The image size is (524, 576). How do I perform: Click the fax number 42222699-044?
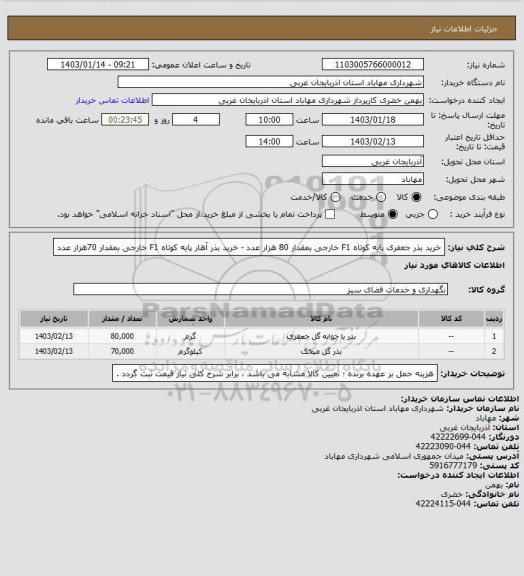click(458, 437)
